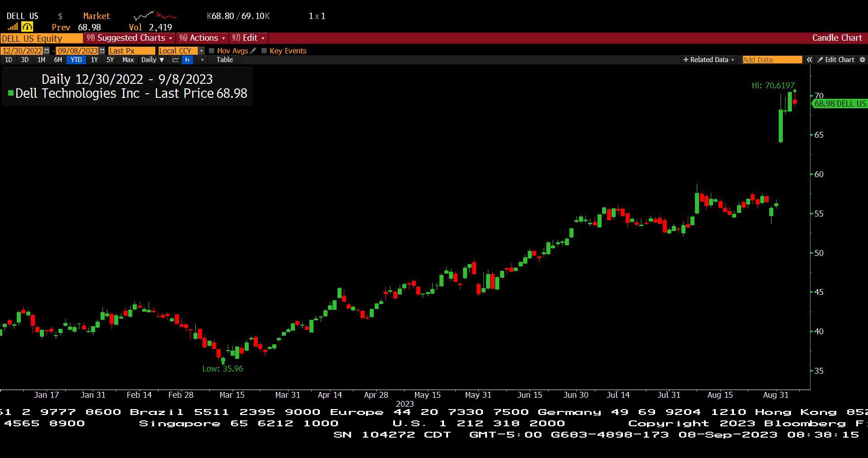The height and width of the screenshot is (458, 868).
Task: Open the Suggested Charts dropdown
Action: [x=129, y=38]
